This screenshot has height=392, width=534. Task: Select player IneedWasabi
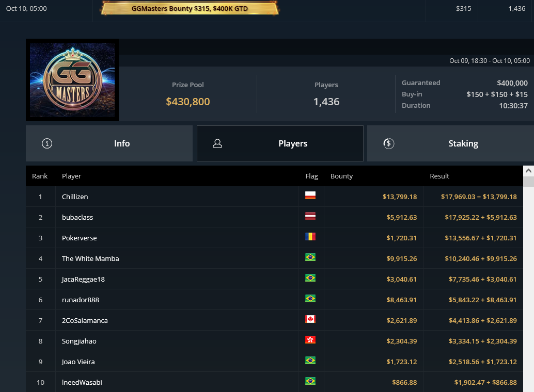tap(82, 383)
